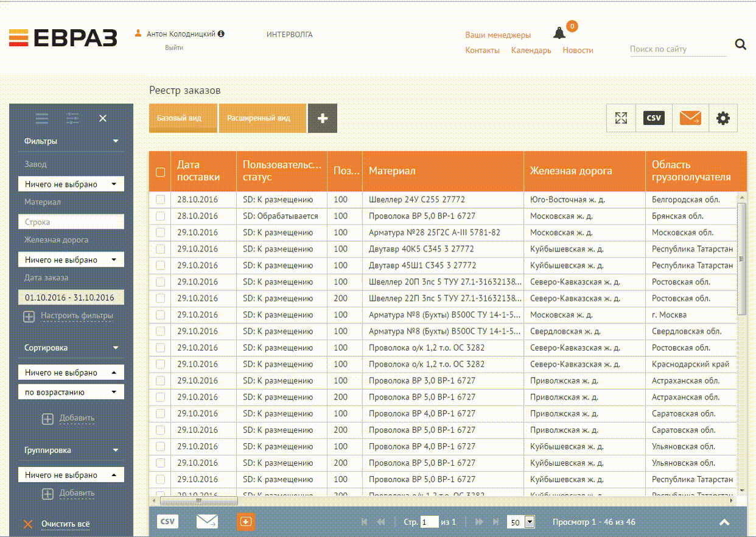
Task: Switch to Базовый вид tab
Action: [x=183, y=118]
